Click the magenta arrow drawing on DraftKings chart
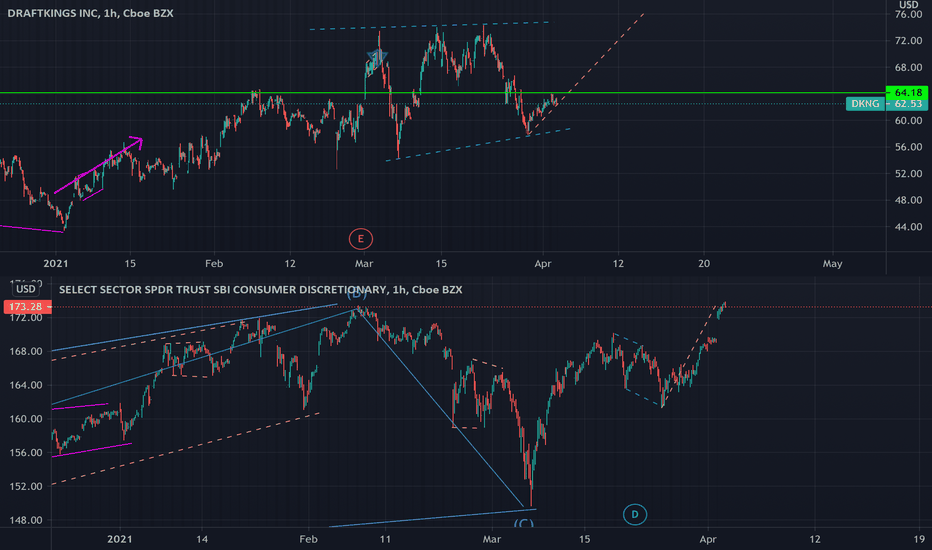 pyautogui.click(x=99, y=166)
